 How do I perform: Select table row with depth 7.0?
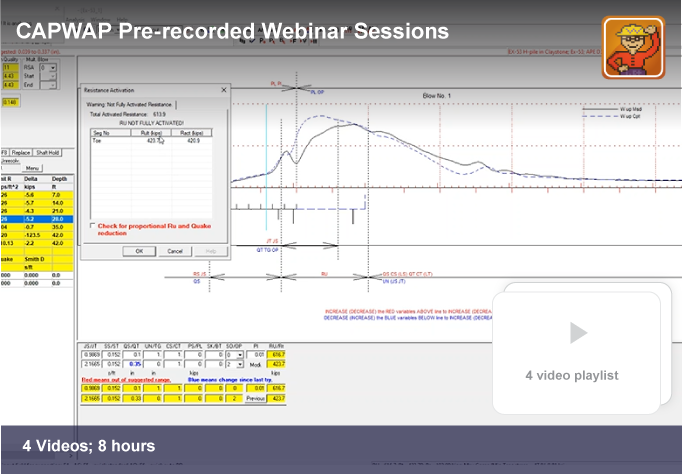pyautogui.click(x=37, y=195)
